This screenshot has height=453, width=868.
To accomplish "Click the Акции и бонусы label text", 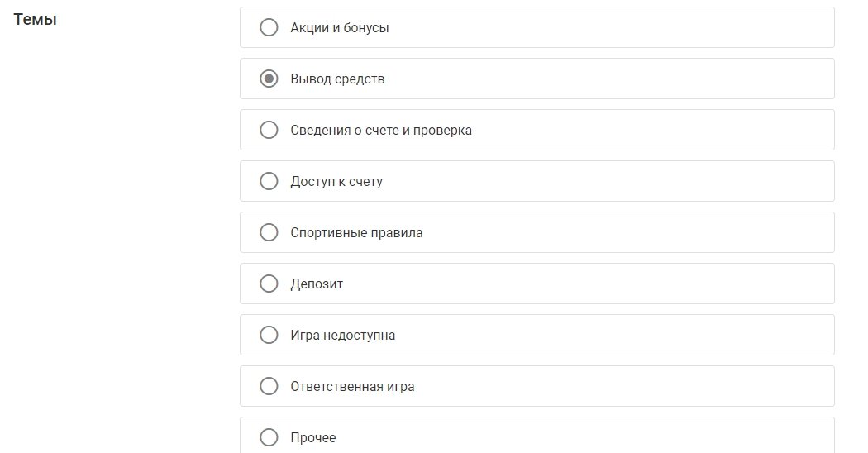I will click(340, 28).
